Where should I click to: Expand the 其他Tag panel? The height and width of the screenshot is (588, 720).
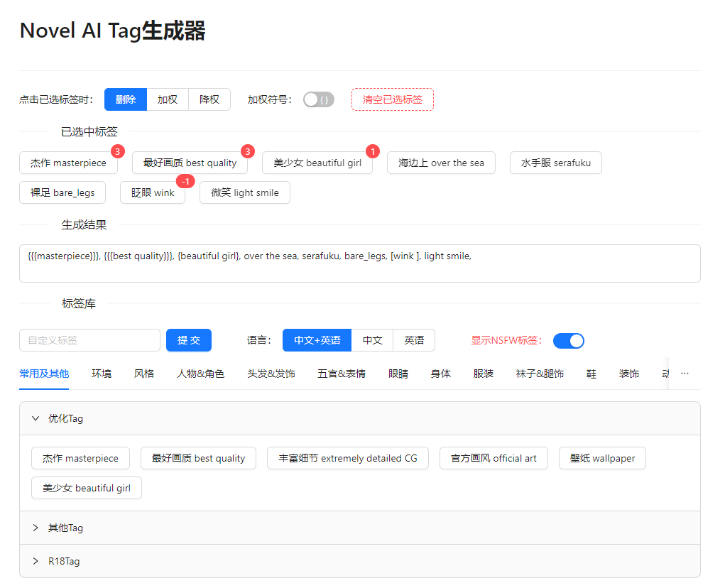coord(359,528)
